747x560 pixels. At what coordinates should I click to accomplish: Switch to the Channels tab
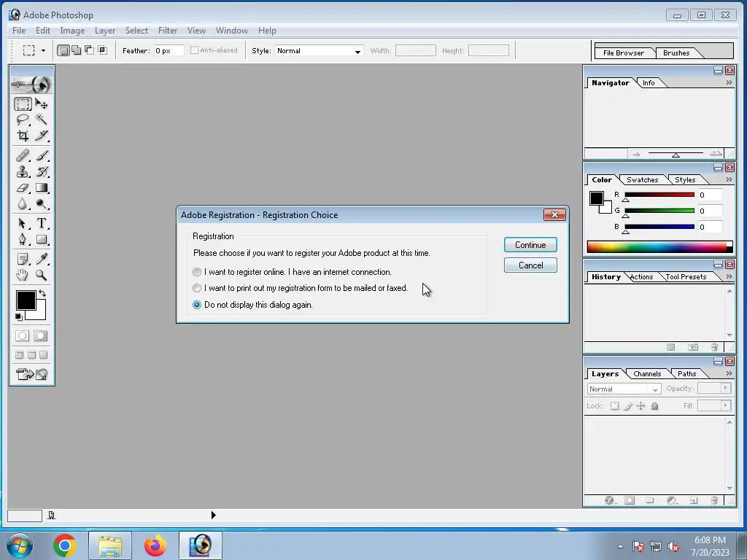(x=647, y=374)
